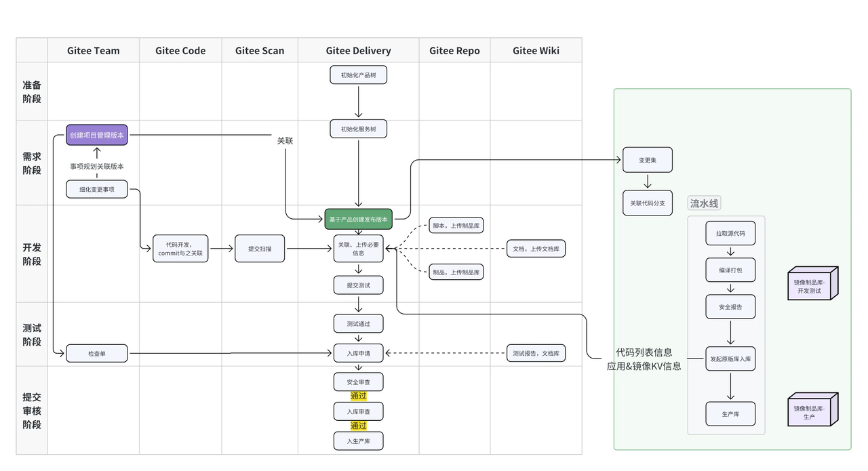This screenshot has width=868, height=471.
Task: Select the 代码列表信息 text
Action: pyautogui.click(x=644, y=352)
